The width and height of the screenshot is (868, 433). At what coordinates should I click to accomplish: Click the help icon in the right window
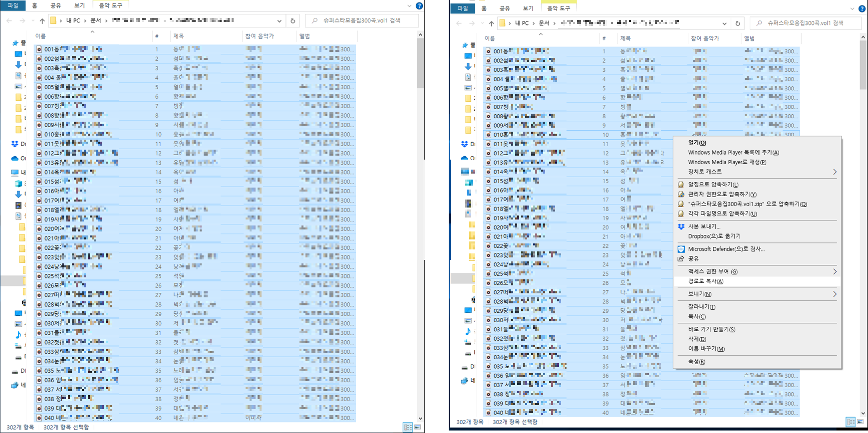tap(862, 8)
